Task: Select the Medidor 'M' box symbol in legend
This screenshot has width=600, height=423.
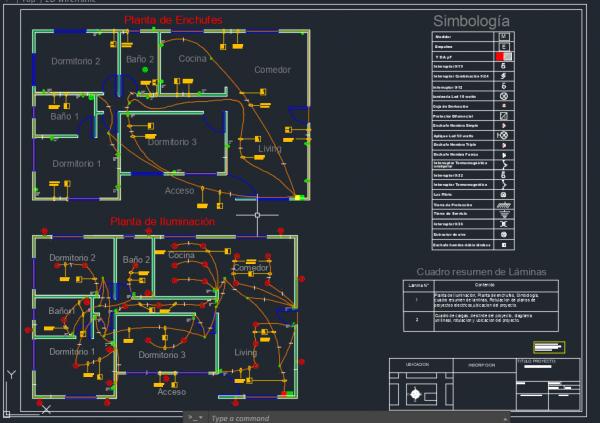Action: (504, 36)
